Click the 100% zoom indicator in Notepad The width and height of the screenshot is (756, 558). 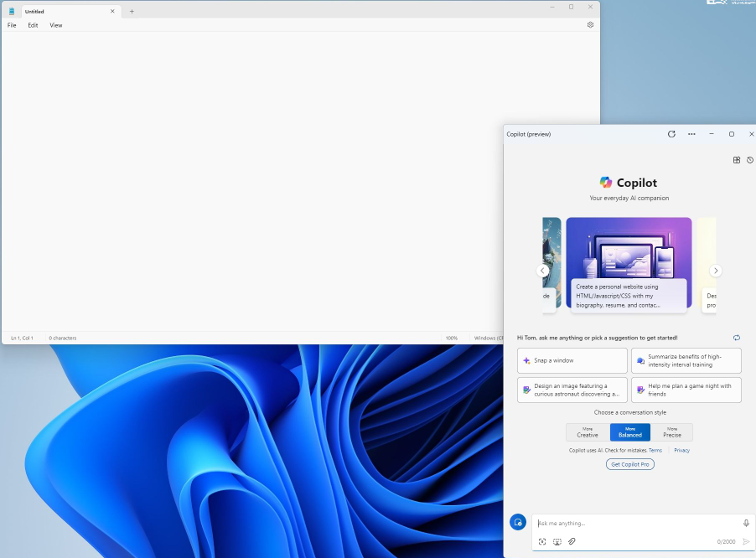451,338
